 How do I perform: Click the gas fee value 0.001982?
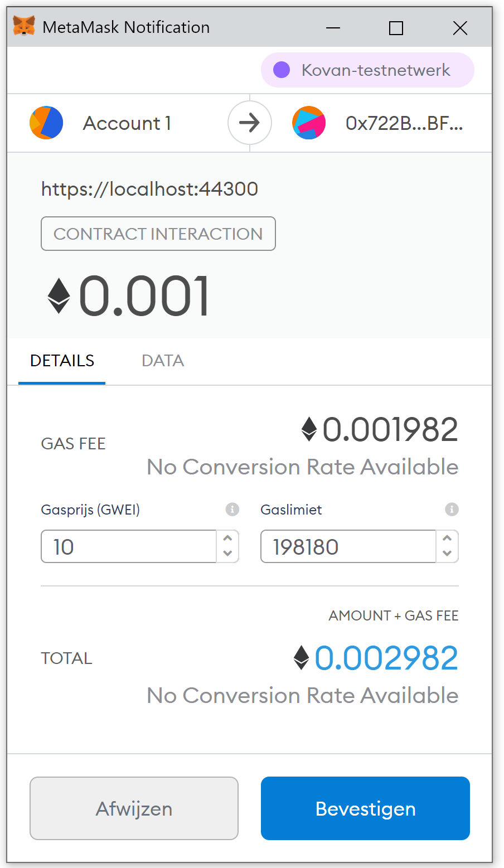(x=390, y=430)
